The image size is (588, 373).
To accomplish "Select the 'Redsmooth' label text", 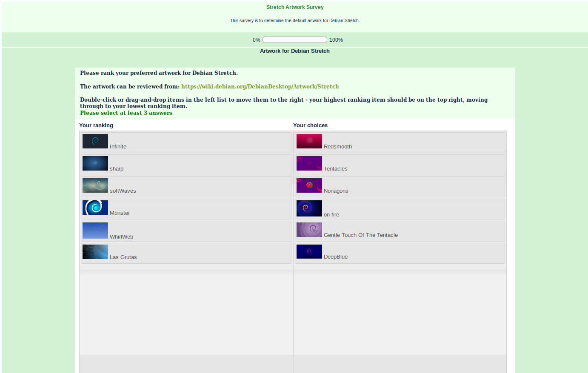I will 338,147.
